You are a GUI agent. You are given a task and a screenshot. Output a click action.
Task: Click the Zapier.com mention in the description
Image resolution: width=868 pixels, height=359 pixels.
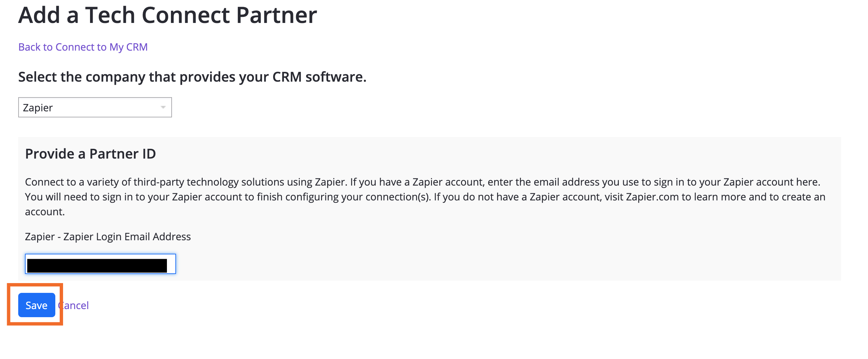[x=652, y=197]
